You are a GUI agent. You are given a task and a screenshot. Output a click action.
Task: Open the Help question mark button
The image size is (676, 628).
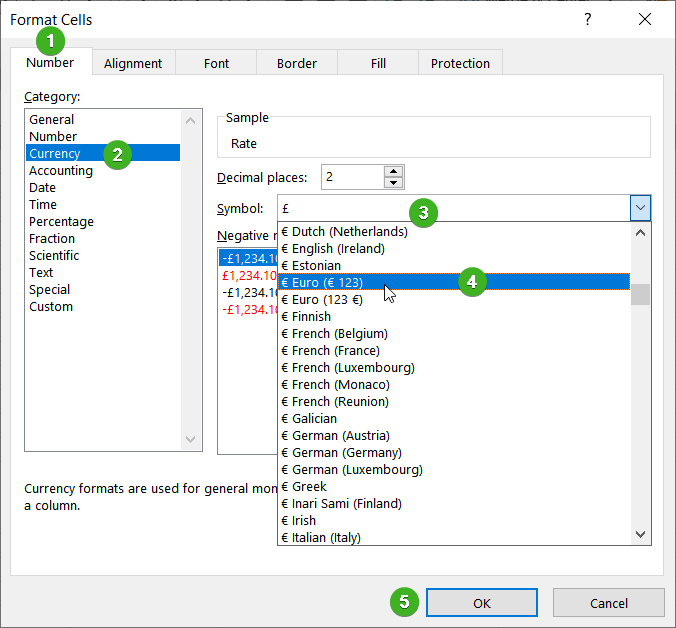588,19
